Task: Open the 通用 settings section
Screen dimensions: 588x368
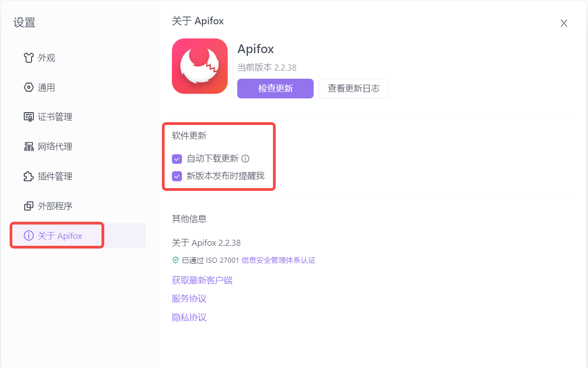Action: tap(46, 87)
